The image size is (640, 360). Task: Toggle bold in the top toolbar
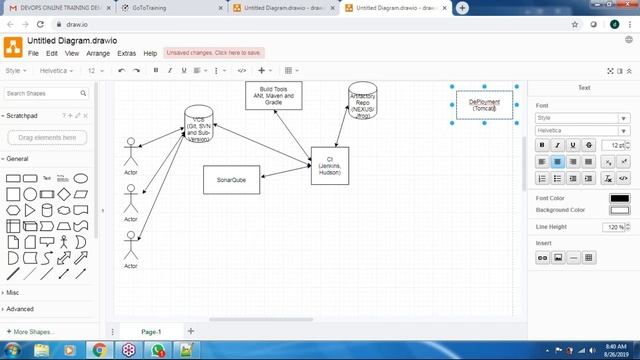156,71
